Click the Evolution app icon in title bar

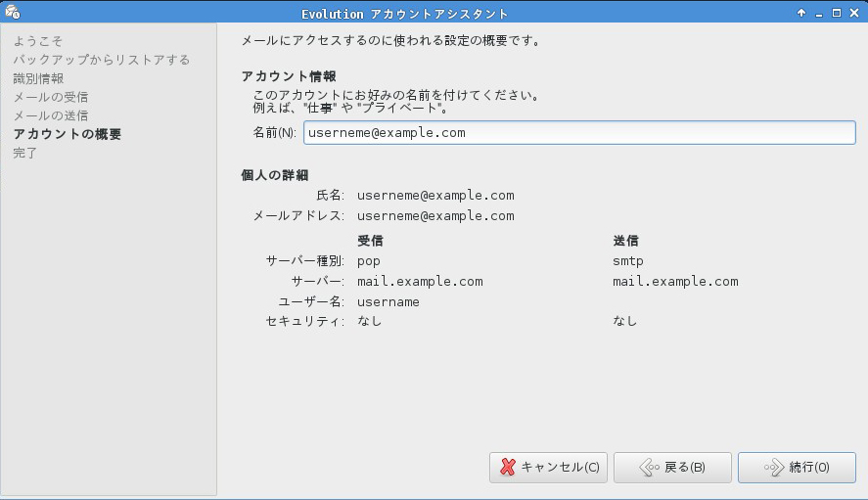pyautogui.click(x=12, y=13)
